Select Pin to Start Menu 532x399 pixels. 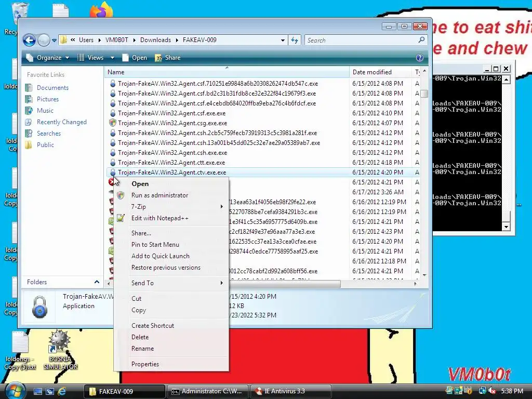click(x=171, y=245)
